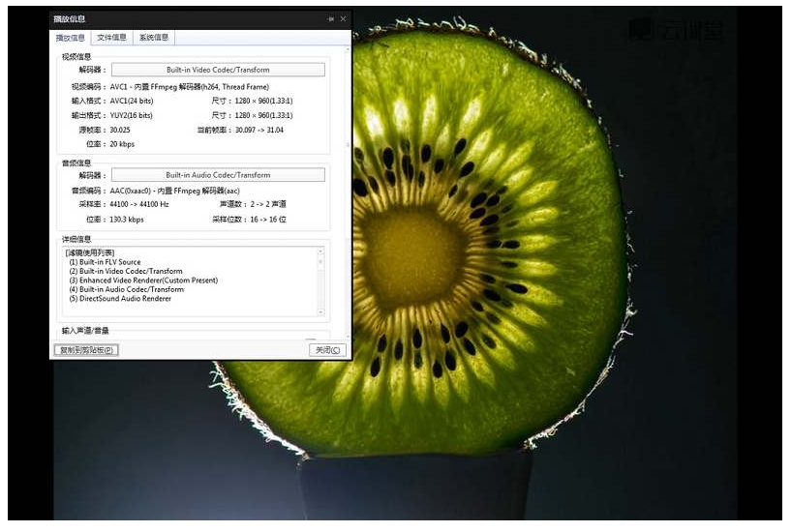
Task: Switch to the 播放信息 tab
Action: point(70,38)
